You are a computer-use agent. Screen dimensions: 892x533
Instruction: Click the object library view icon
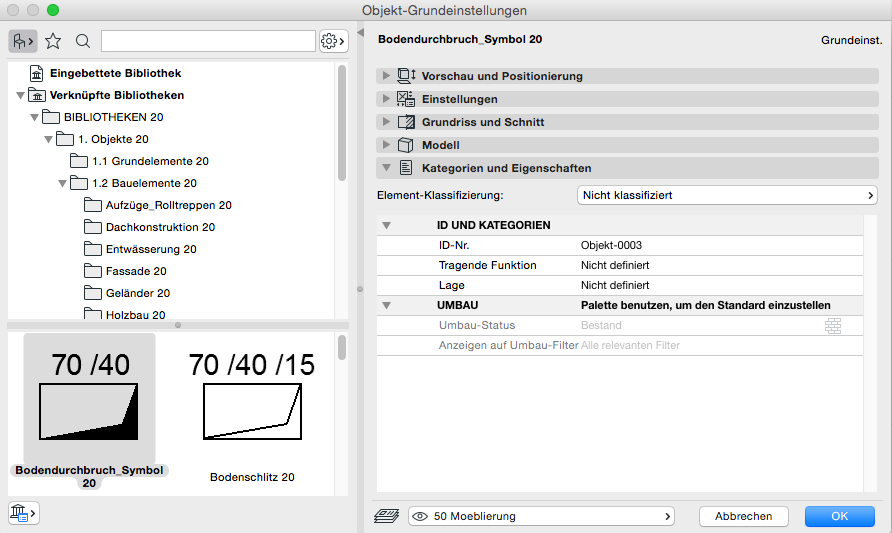click(22, 41)
